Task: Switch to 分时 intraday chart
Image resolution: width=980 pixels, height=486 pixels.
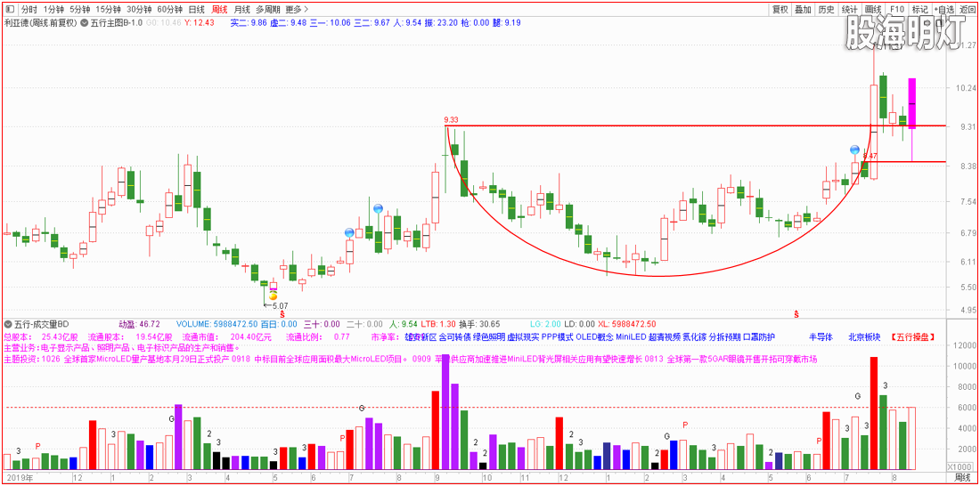Action: pos(29,10)
